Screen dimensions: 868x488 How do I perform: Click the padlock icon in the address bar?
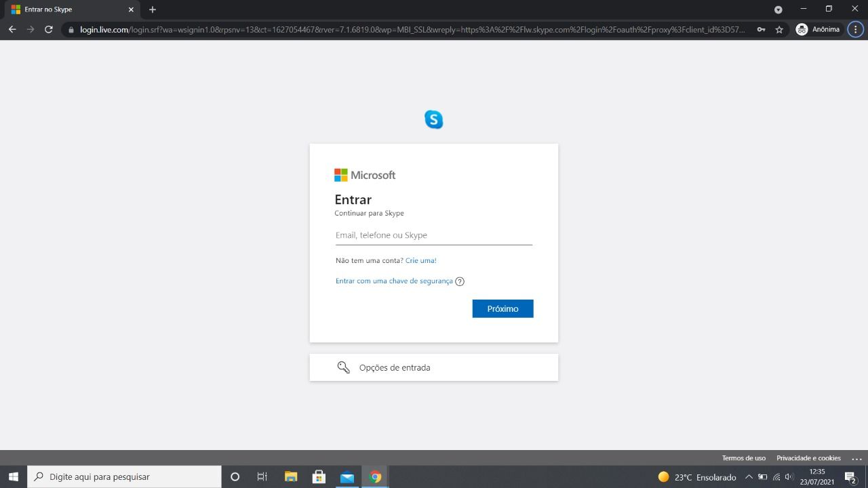(x=70, y=30)
